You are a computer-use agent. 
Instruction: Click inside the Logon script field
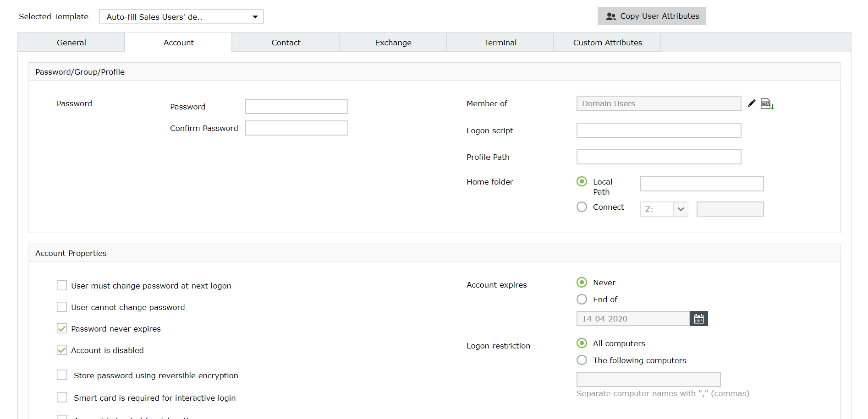(x=659, y=130)
